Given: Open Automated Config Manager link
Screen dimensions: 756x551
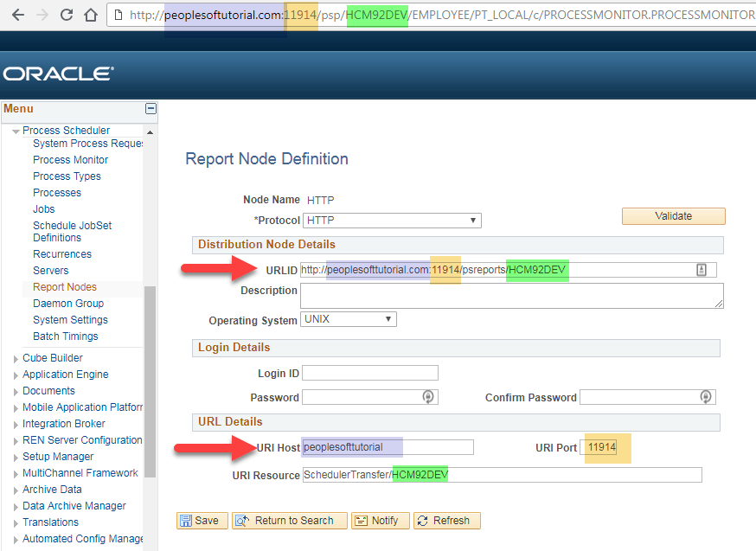Looking at the screenshot, I should (x=82, y=539).
